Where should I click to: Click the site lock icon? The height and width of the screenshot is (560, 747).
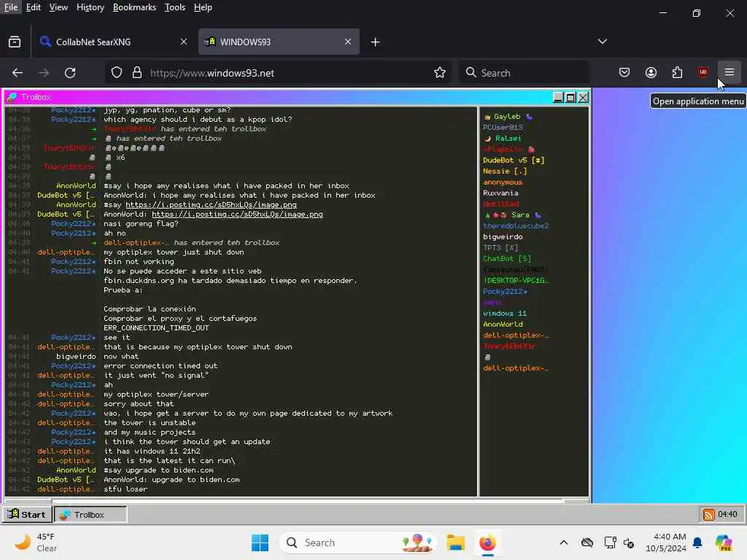click(137, 72)
